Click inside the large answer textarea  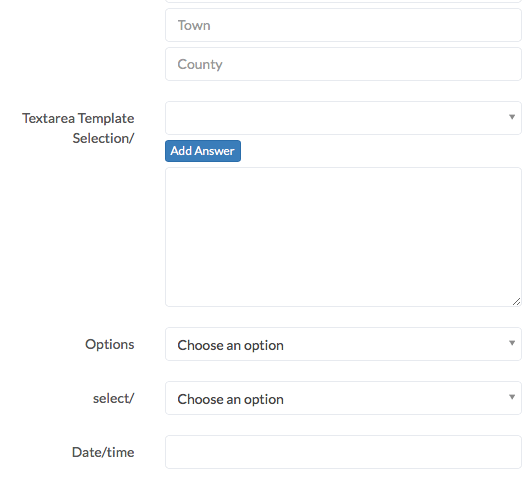tap(343, 237)
